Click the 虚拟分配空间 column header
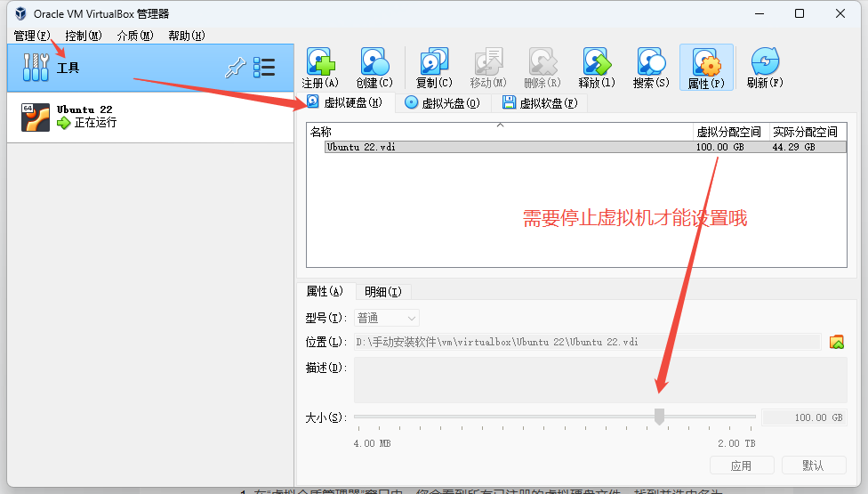 point(729,132)
